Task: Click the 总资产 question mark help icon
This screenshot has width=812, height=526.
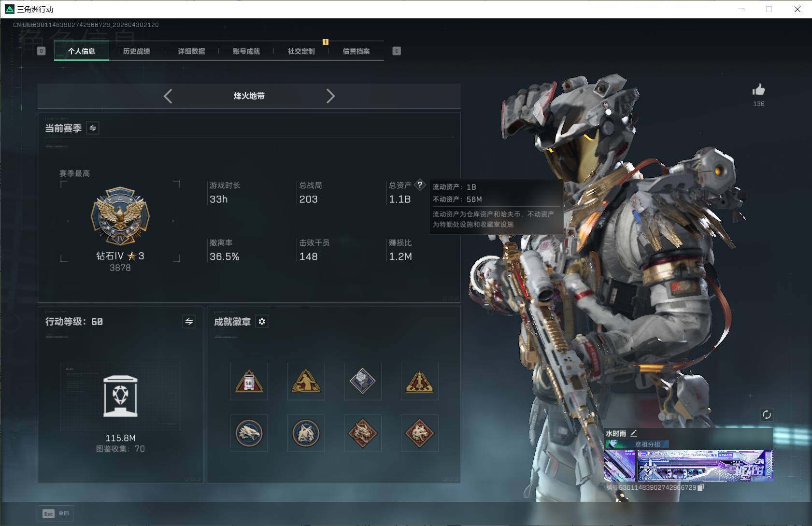Action: [x=420, y=185]
